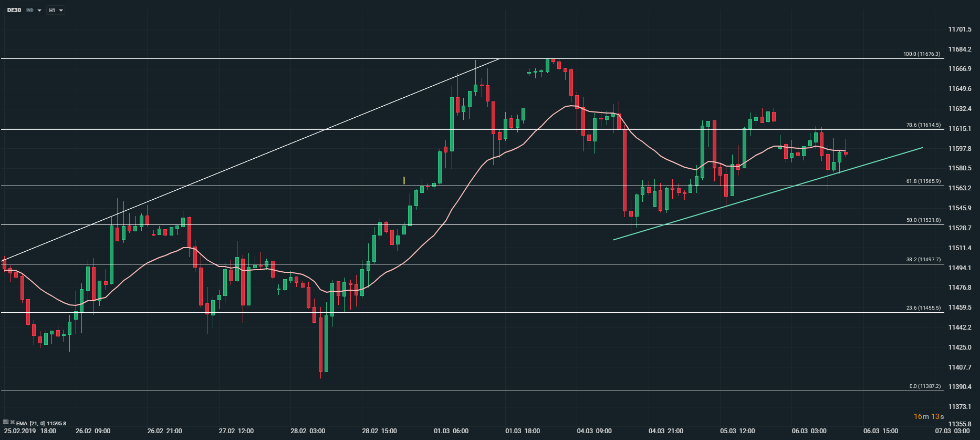Screen dimensions: 980x440
Task: Click the DE30 instrument name
Action: pos(14,10)
